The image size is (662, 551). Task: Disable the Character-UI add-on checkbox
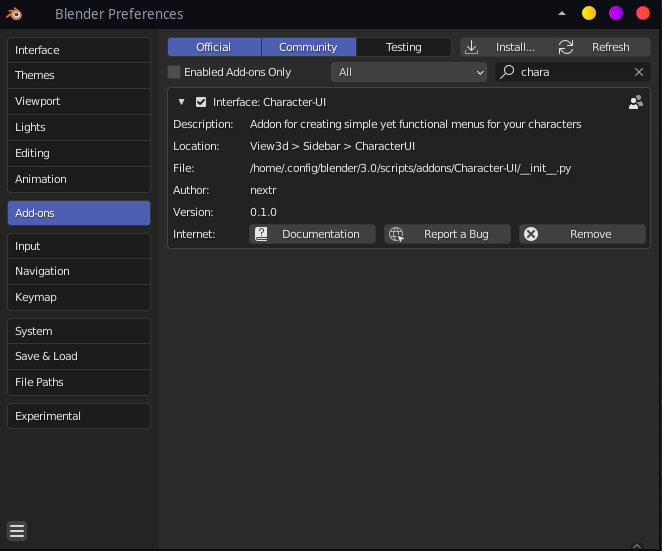point(201,102)
